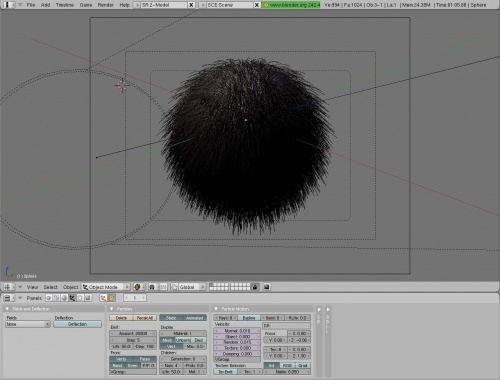This screenshot has height=380, width=500.
Task: Select the Object buttons sub-context icon
Action: point(103,298)
